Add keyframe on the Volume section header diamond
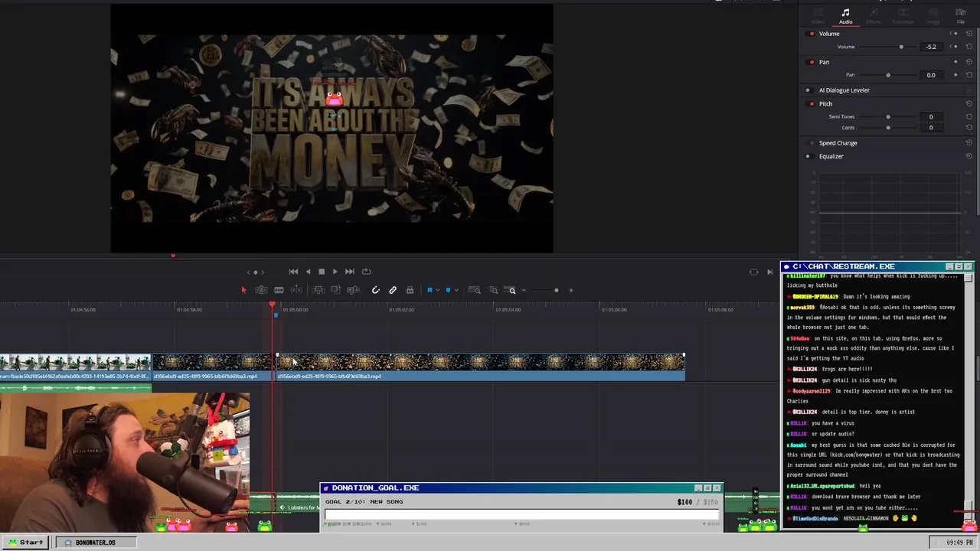Screen dimensions: 980x551 coord(955,34)
